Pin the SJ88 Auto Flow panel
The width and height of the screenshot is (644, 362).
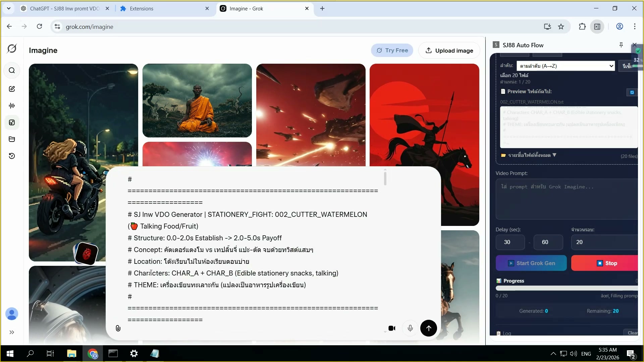tap(621, 45)
